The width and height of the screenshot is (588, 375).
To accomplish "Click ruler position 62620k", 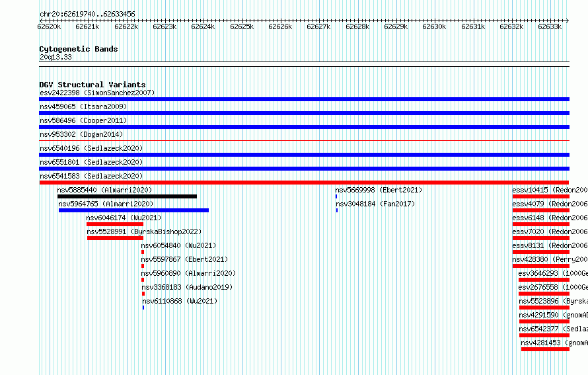I will [x=49, y=26].
